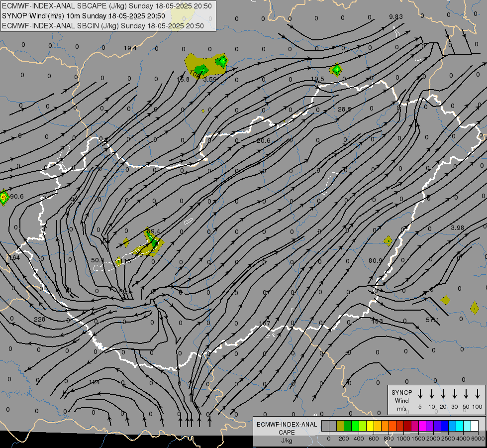The width and height of the screenshot is (487, 448).
Task: Click the SBCIN title line in header box
Action: coord(103,26)
